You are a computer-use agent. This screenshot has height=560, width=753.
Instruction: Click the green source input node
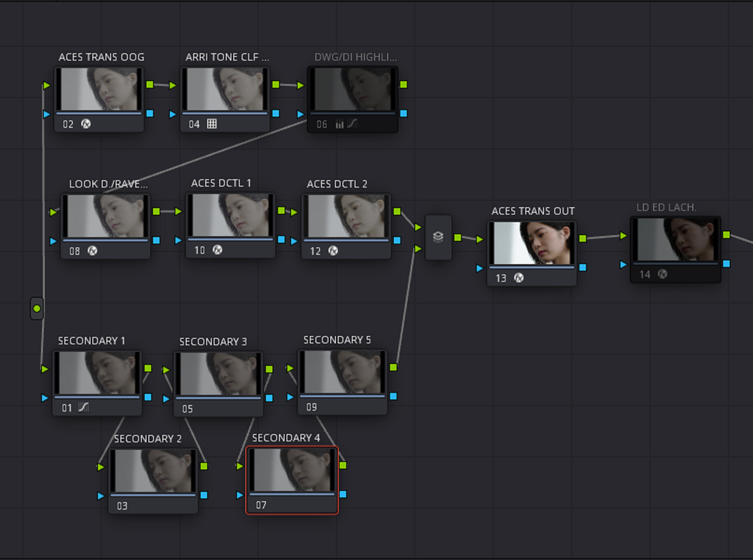click(x=37, y=308)
